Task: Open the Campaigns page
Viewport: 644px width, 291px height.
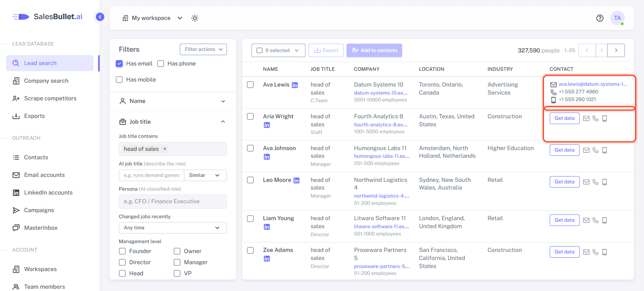Action: pyautogui.click(x=50, y=210)
